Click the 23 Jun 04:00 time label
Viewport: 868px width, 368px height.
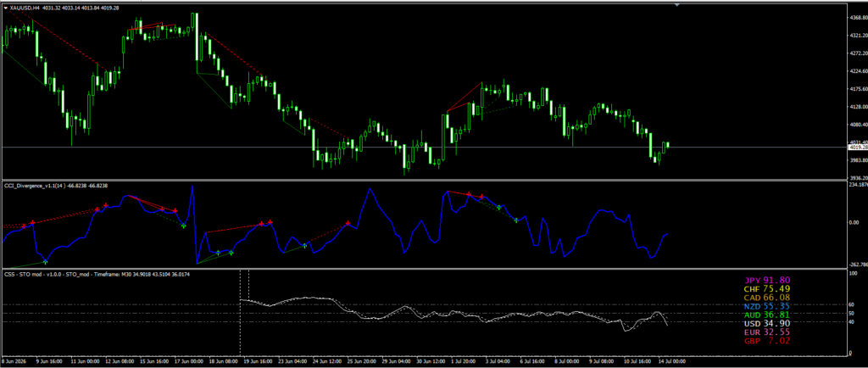(293, 361)
